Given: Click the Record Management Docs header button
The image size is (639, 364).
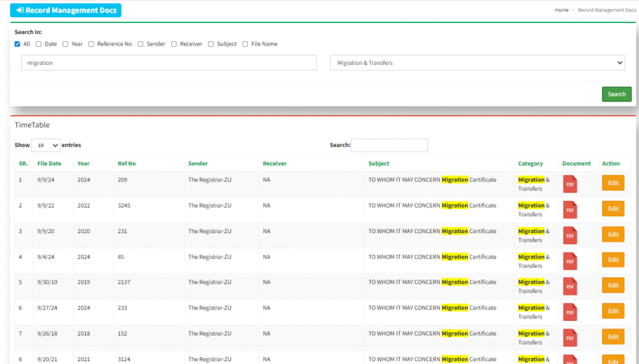Looking at the screenshot, I should [66, 11].
